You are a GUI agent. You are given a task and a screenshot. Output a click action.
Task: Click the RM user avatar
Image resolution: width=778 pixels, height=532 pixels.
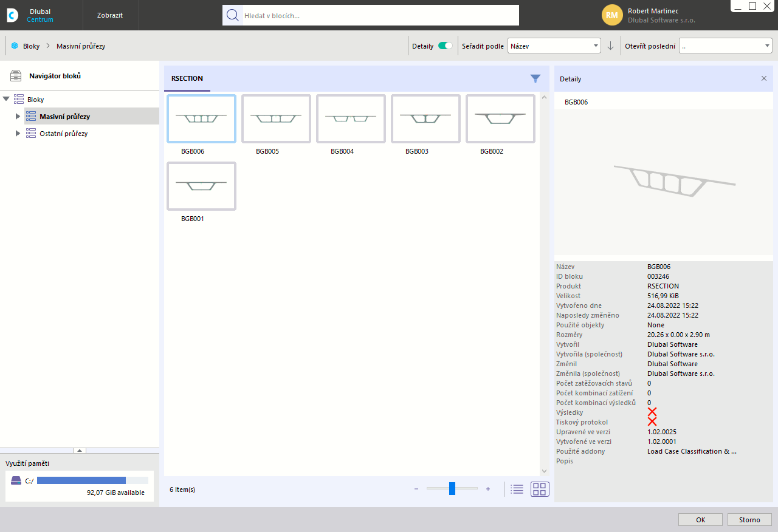tap(612, 15)
